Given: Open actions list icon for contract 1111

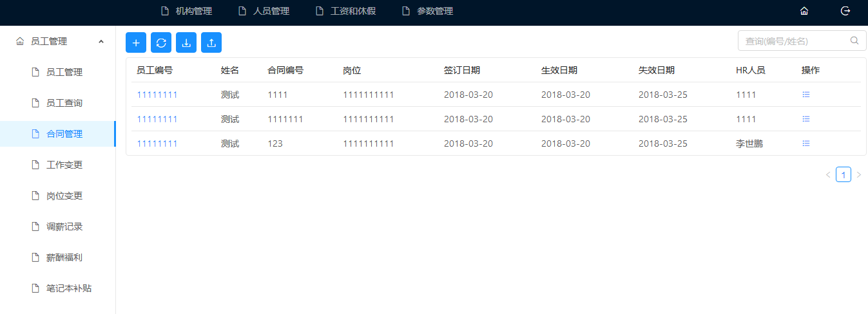Looking at the screenshot, I should point(805,95).
